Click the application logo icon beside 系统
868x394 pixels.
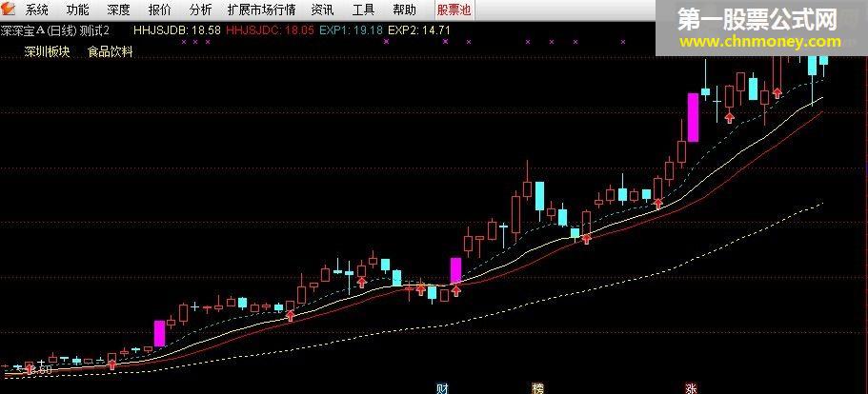[9, 9]
